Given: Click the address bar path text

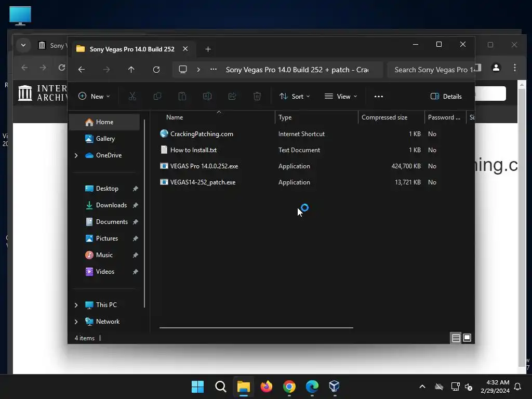Looking at the screenshot, I should click(297, 70).
